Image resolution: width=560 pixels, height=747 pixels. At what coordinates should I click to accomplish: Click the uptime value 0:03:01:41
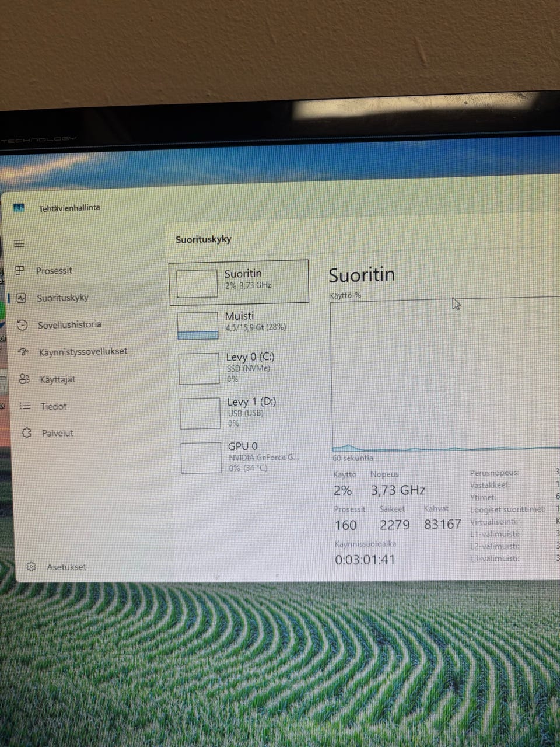[365, 560]
